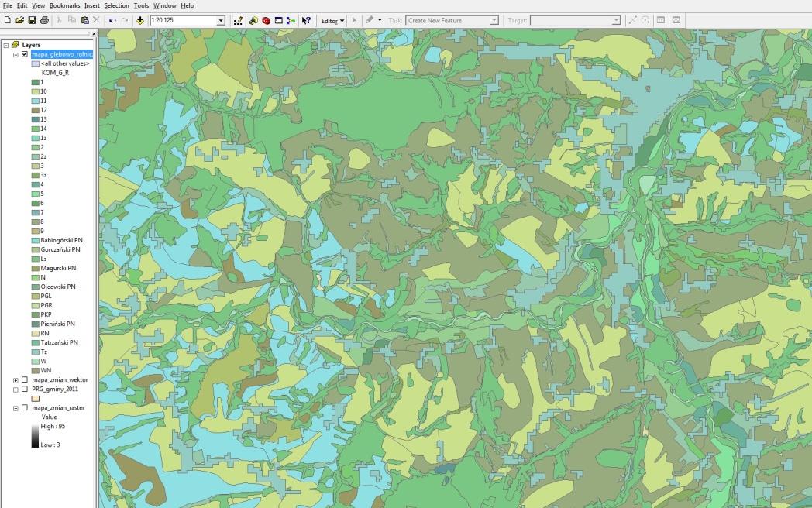812x508 pixels.
Task: Collapse the mapa_zmian_raster legend
Action: [x=15, y=408]
